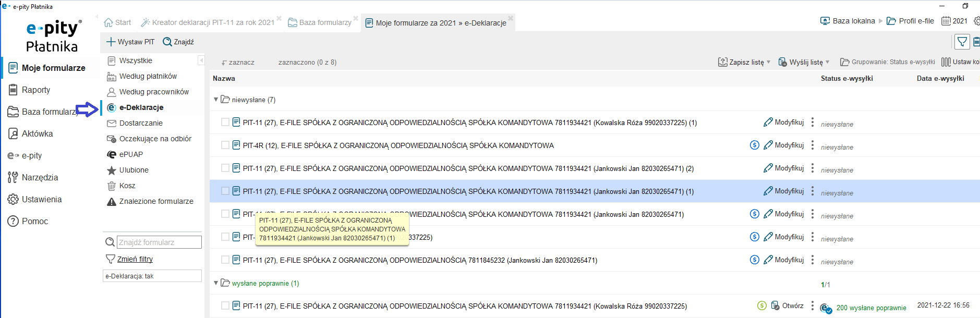The image size is (980, 318).
Task: Open Oczekujące na odbiór list
Action: (x=149, y=139)
